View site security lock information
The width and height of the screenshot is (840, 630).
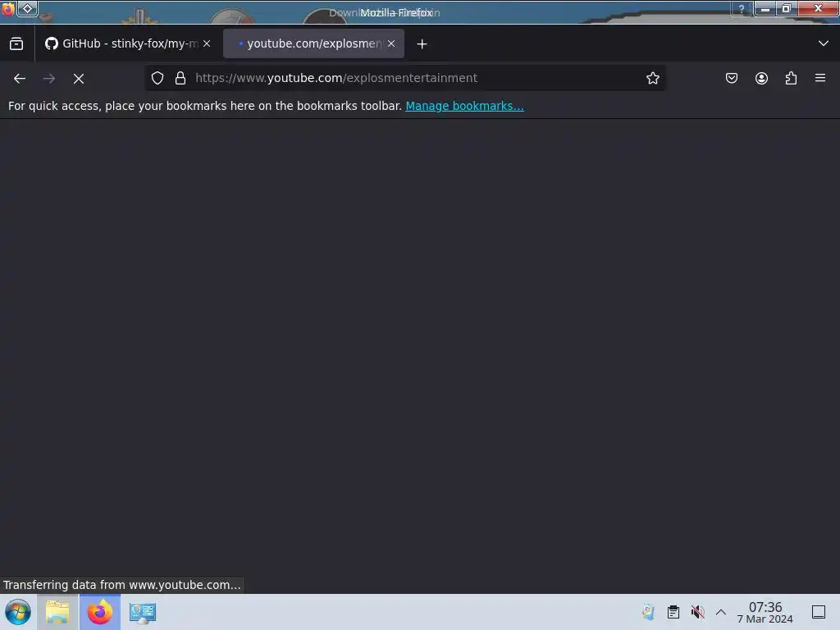click(180, 78)
